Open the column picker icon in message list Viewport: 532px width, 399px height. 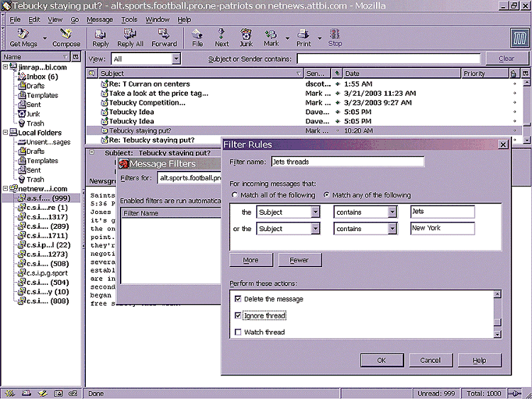click(x=525, y=73)
